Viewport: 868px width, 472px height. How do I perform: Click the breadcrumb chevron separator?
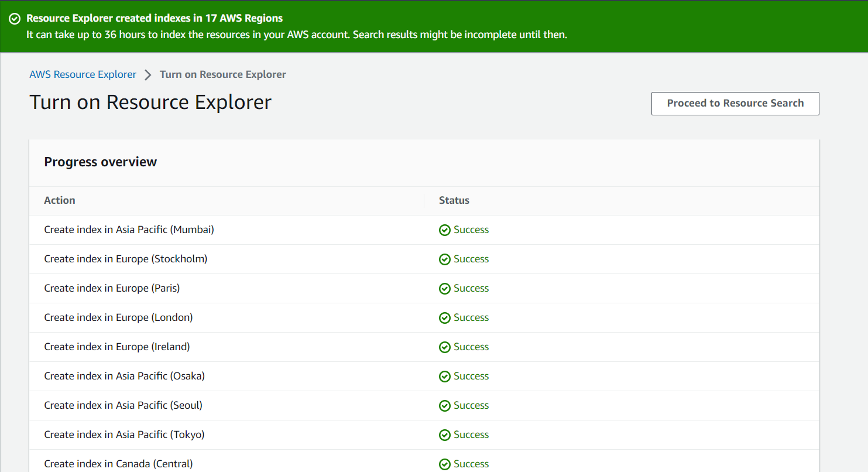pyautogui.click(x=147, y=74)
